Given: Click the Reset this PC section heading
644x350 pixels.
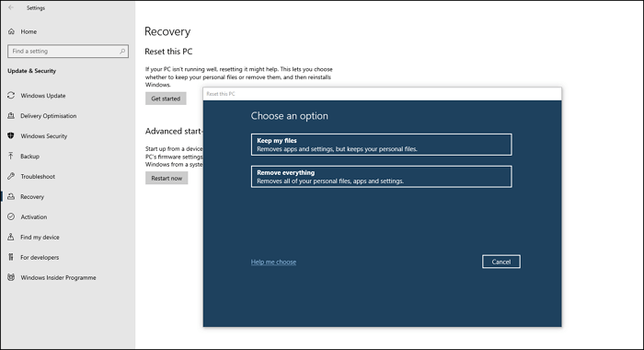Looking at the screenshot, I should pyautogui.click(x=168, y=52).
